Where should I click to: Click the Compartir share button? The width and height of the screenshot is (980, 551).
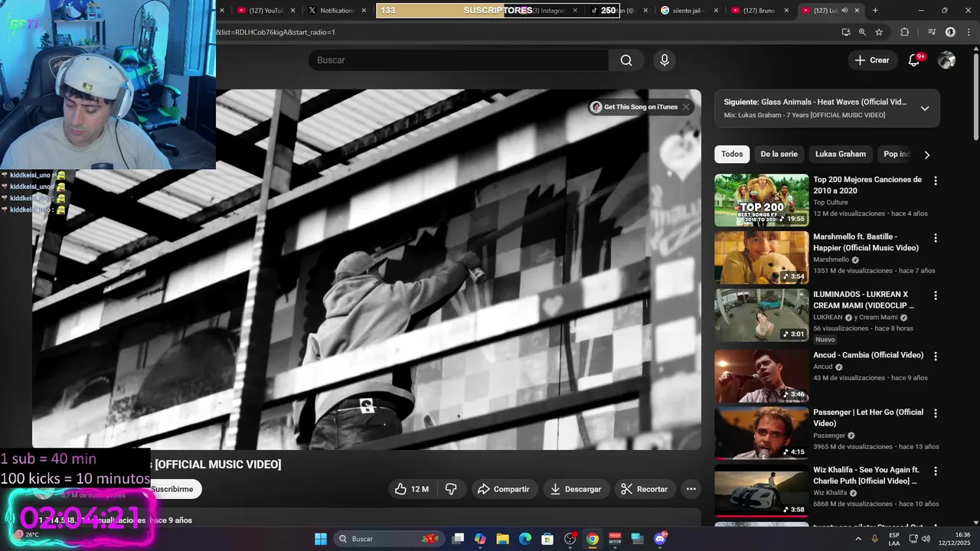point(504,489)
